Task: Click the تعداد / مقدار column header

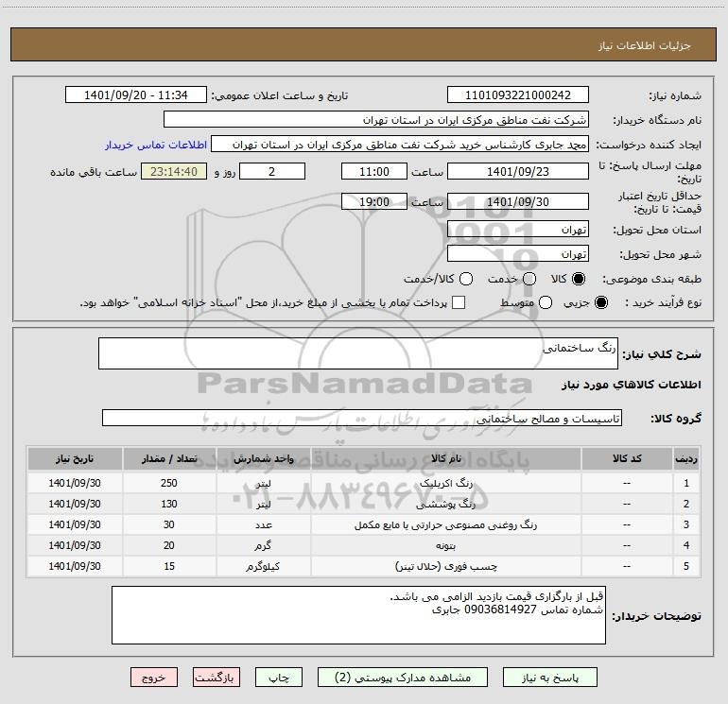Action: pos(169,458)
